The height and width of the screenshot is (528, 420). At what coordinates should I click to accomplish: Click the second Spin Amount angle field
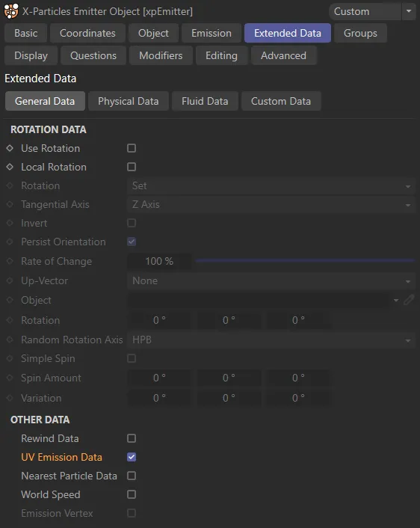pos(229,378)
